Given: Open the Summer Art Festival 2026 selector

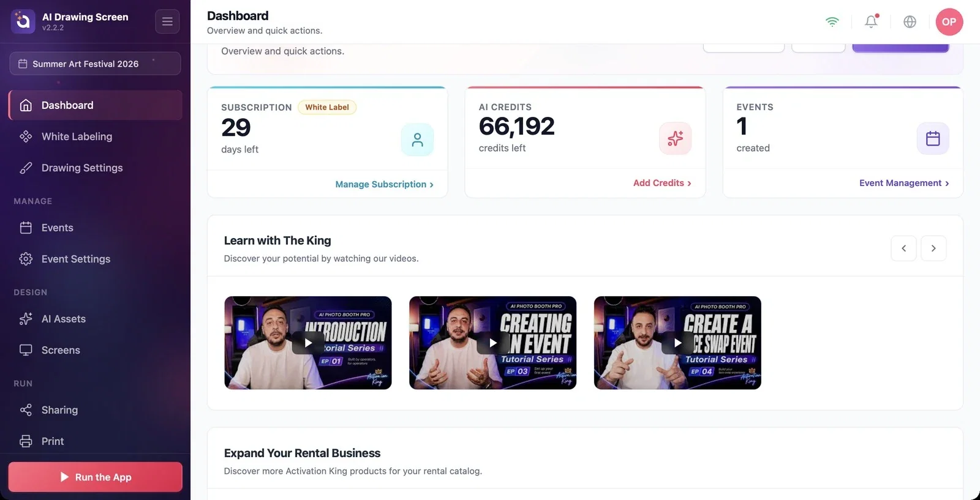Looking at the screenshot, I should (95, 64).
